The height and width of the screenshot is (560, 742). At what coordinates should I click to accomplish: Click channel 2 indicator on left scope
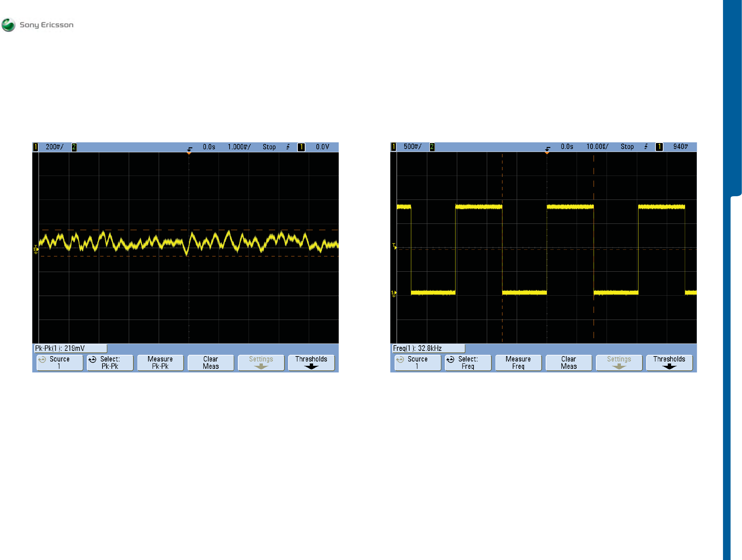74,147
